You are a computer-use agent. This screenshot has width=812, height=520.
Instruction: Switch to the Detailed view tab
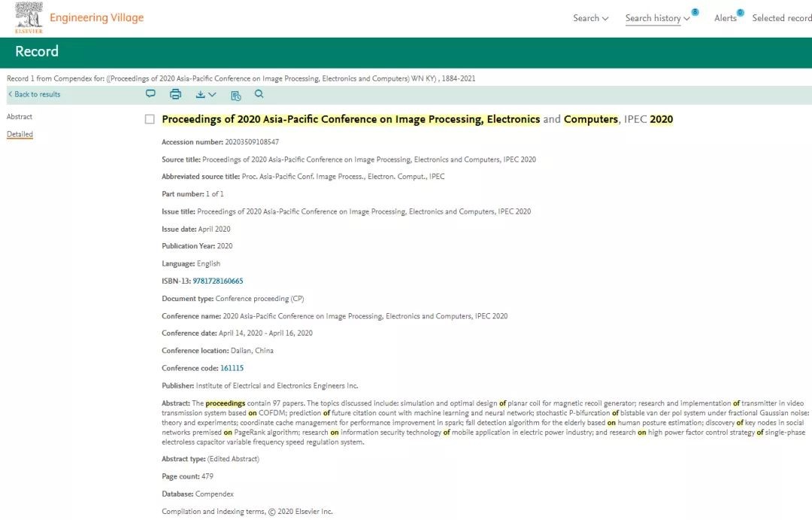click(20, 134)
